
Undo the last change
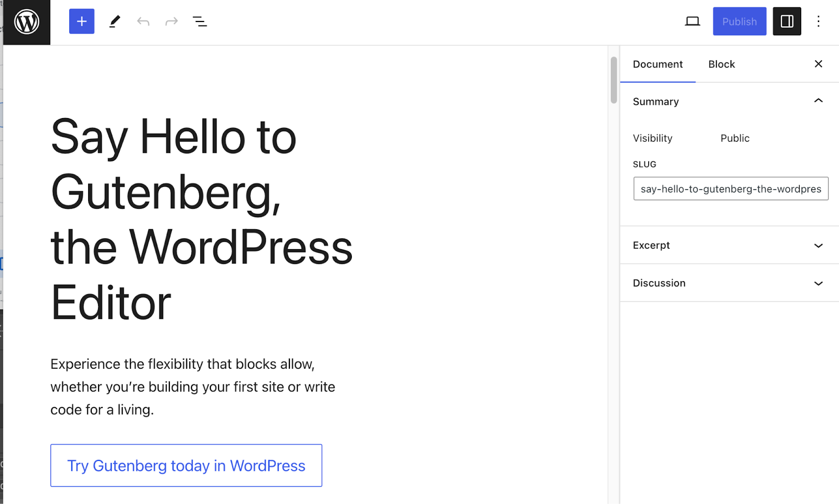pos(143,22)
